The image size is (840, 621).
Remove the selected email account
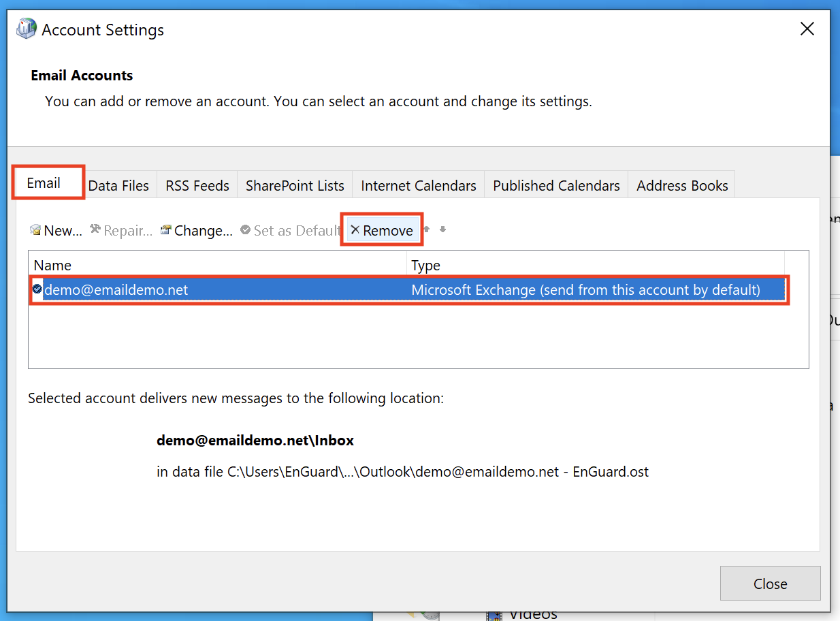tap(381, 231)
